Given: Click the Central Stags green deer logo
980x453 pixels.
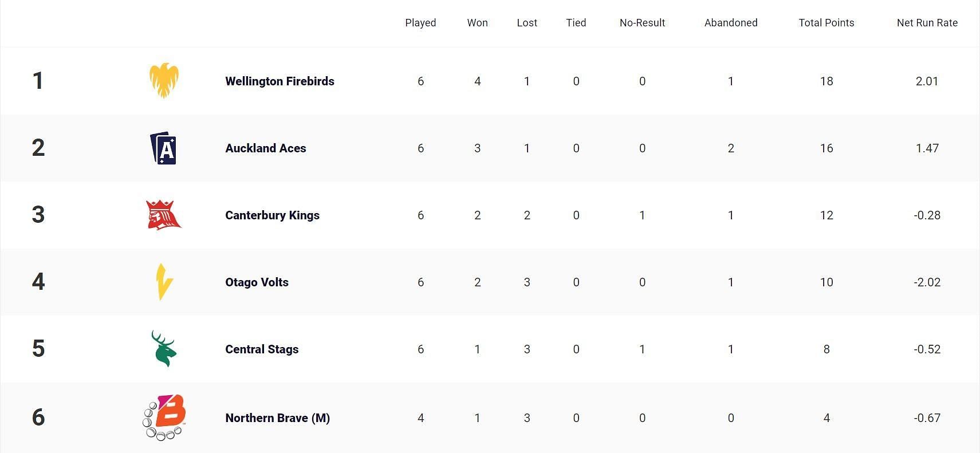Looking at the screenshot, I should 164,349.
